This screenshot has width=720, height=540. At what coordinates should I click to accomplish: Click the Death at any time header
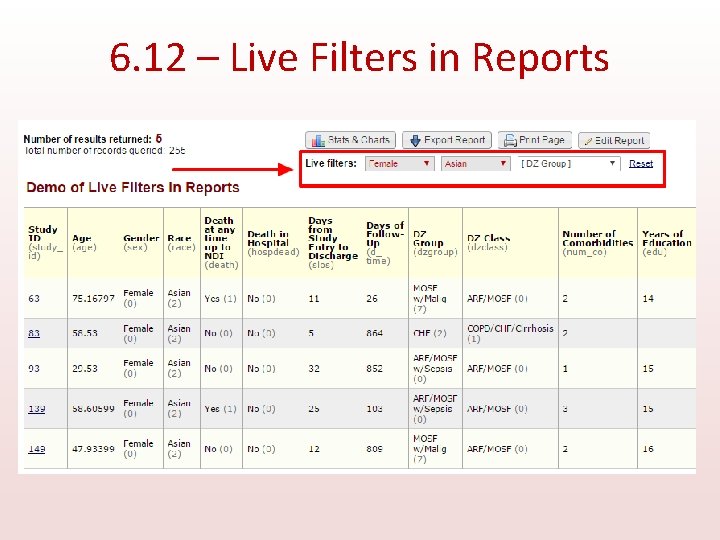click(x=221, y=243)
